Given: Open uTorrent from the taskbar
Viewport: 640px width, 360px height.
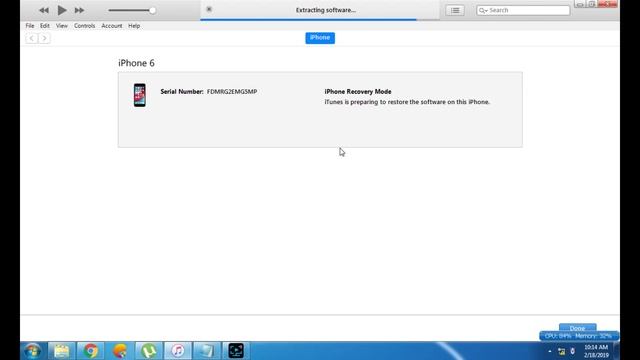Looking at the screenshot, I should pos(149,351).
